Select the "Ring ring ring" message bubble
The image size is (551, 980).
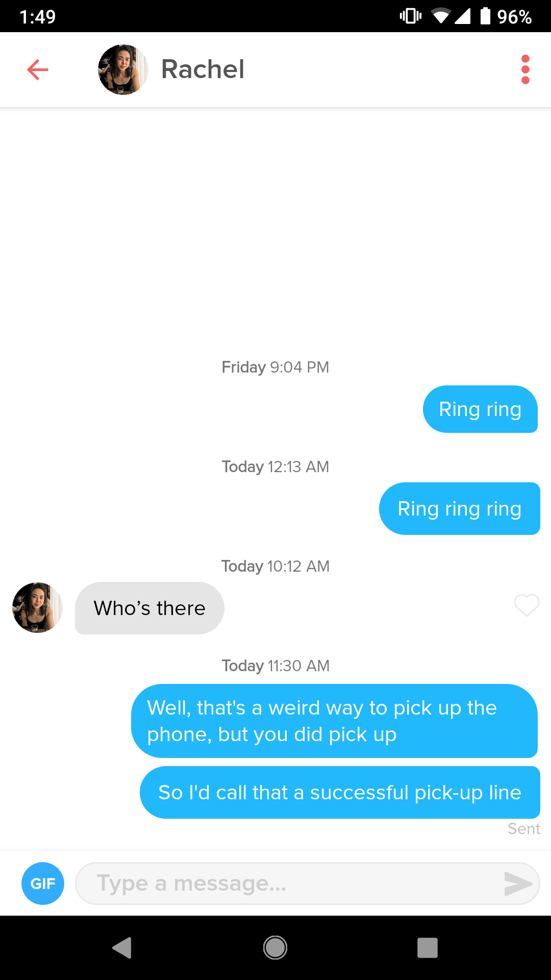(459, 509)
